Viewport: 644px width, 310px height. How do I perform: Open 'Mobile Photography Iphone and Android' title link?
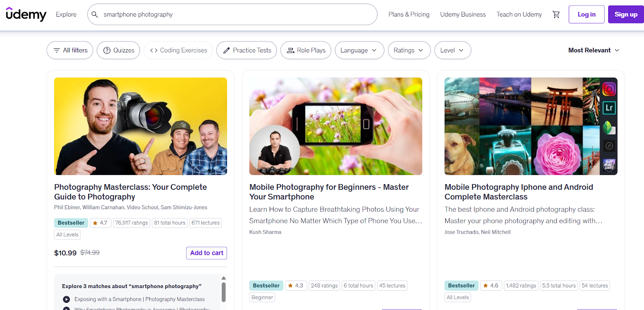coord(519,192)
